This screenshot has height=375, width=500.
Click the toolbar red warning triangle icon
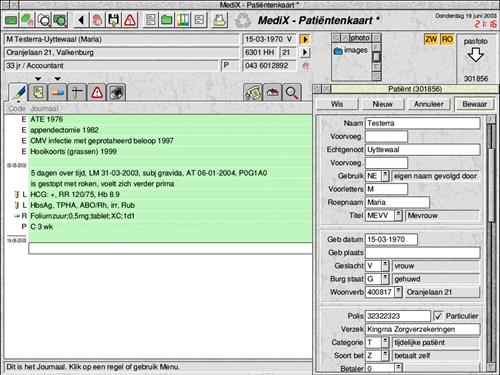tap(130, 20)
